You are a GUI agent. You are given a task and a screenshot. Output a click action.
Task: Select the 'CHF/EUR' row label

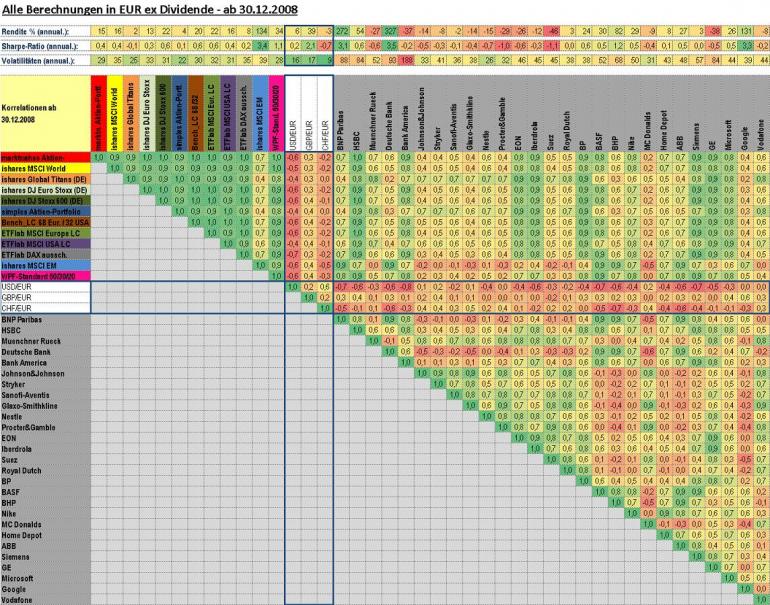click(46, 308)
